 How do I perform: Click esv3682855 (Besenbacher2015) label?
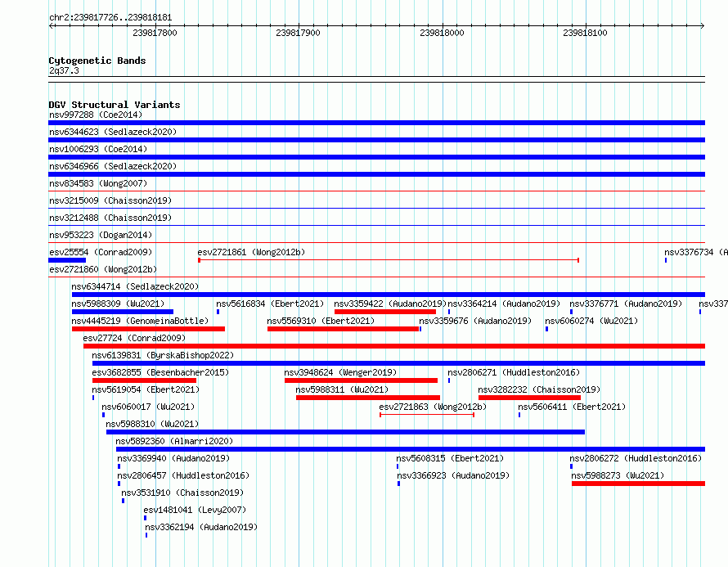(160, 372)
